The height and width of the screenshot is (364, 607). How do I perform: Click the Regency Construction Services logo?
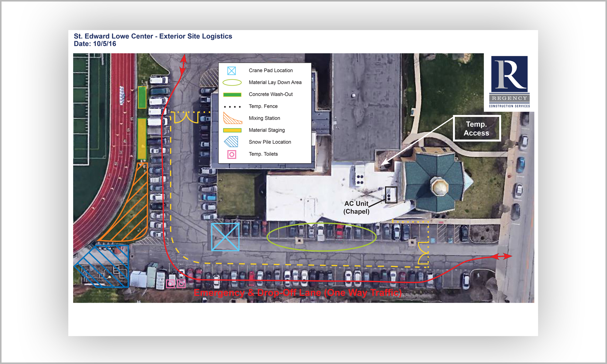(x=509, y=82)
